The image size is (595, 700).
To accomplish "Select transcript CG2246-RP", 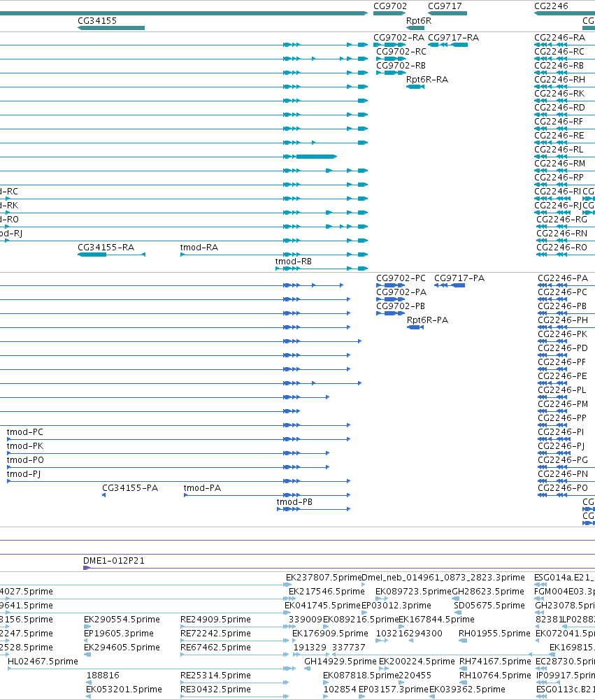I will click(x=559, y=178).
